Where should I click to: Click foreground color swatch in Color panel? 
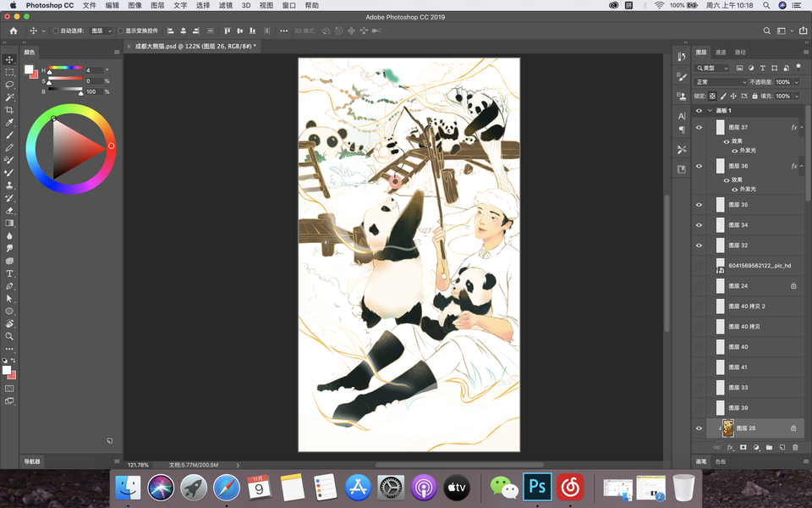click(29, 69)
